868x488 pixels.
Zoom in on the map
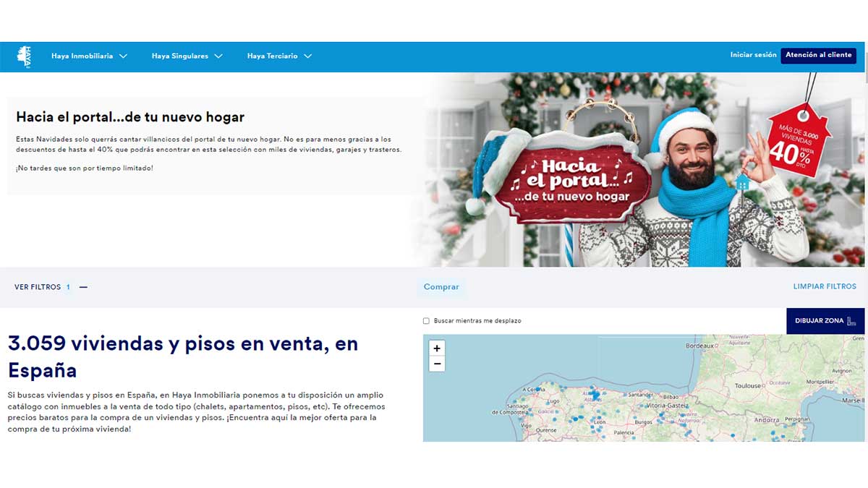(x=436, y=348)
